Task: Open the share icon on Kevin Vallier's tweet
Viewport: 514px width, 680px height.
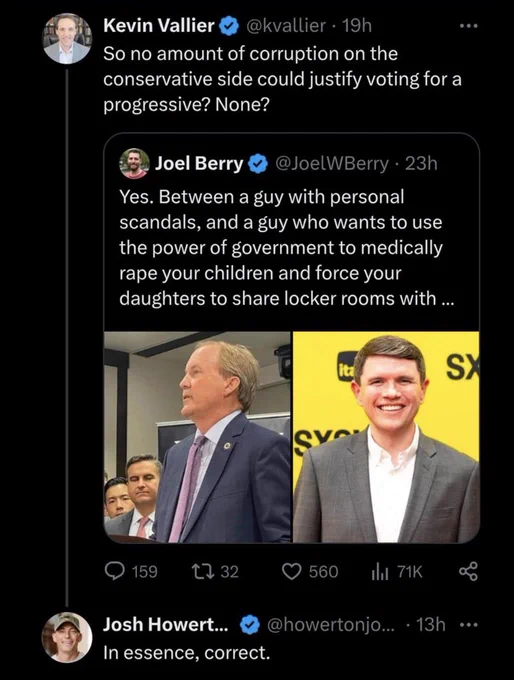Action: click(x=468, y=571)
